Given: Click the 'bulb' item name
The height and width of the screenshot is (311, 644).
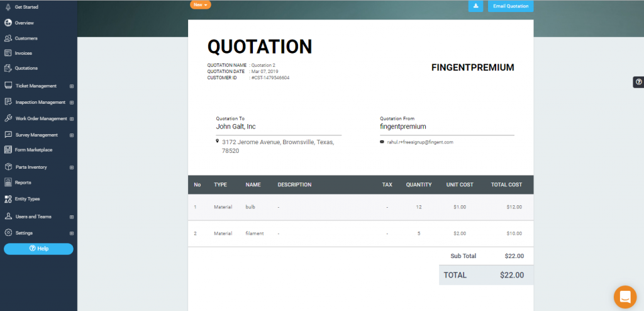Looking at the screenshot, I should (250, 207).
